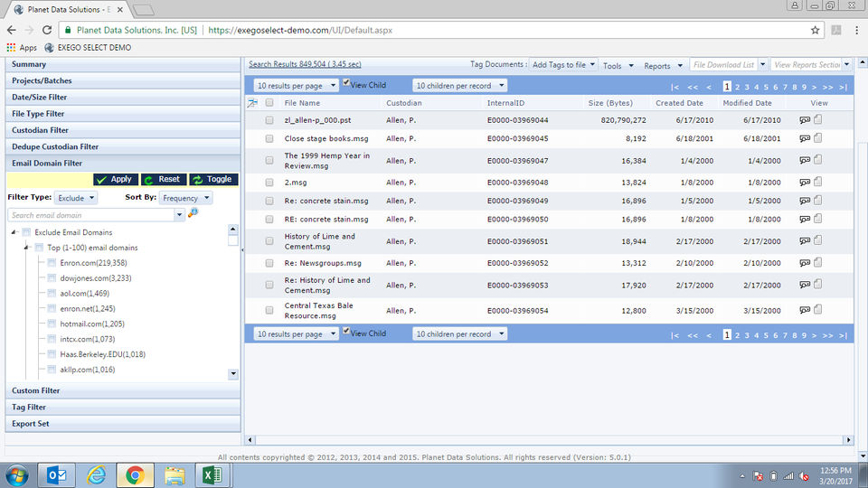Open document icon for zl_allen-p_000.pst row
This screenshot has height=488, width=868.
[x=818, y=119]
